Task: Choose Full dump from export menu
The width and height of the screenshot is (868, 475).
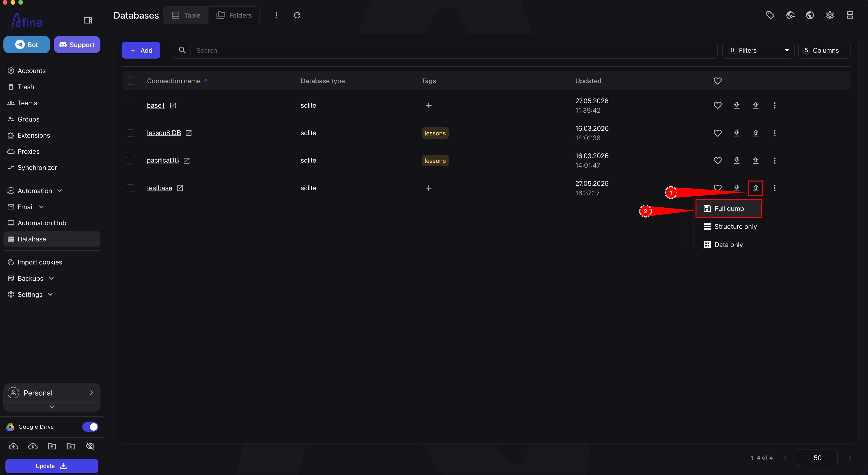Action: tap(729, 209)
